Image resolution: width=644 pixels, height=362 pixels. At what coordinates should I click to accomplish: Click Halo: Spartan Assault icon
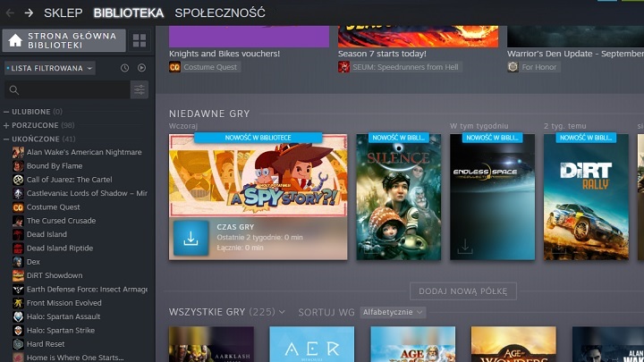pos(18,316)
